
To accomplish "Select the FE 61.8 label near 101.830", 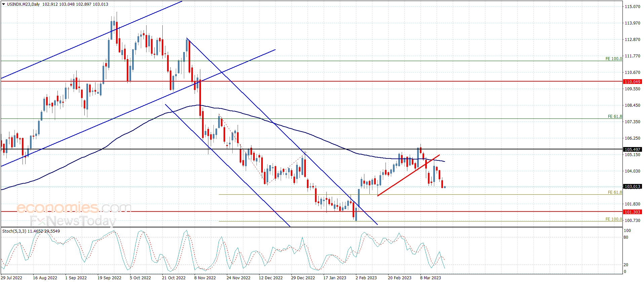I will coord(615,192).
